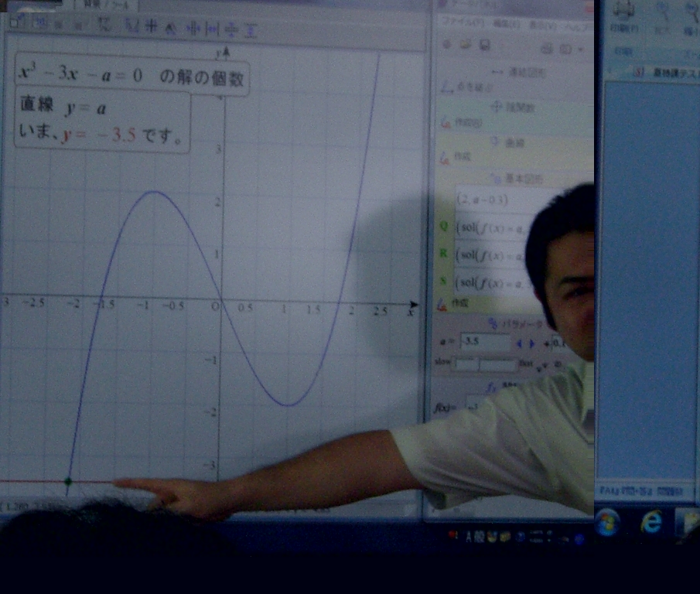The image size is (700, 594).
Task: Select point R sol(f(x)=a entry
Action: pos(490,256)
